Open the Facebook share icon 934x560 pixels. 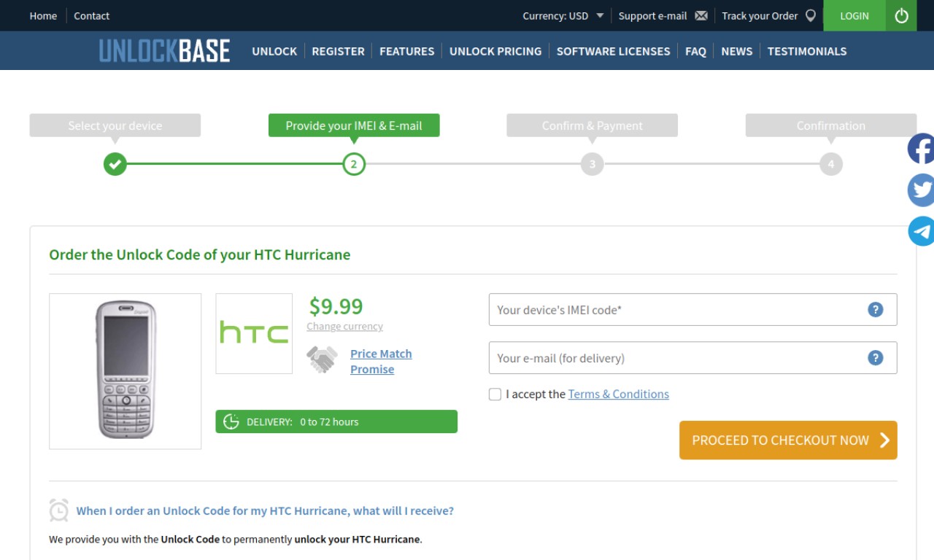(921, 149)
